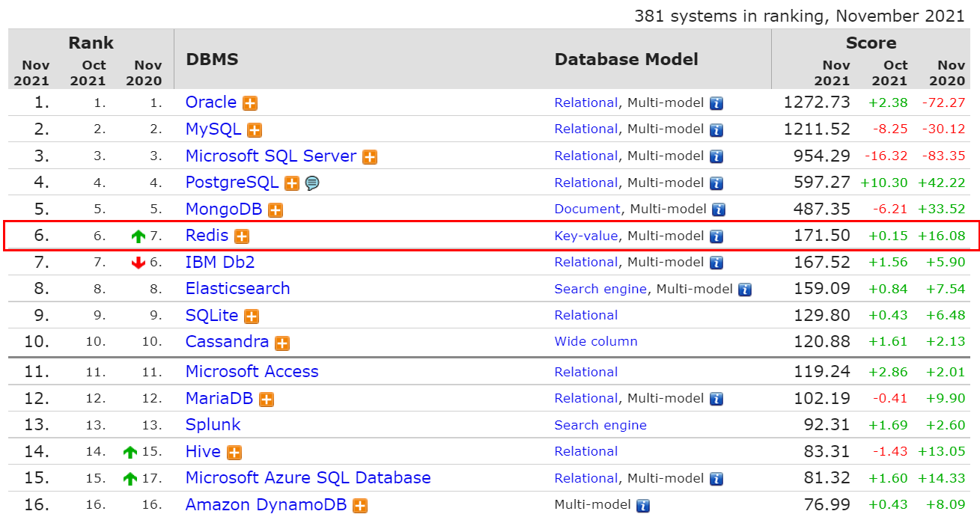Open the Redis link
Viewport: 980px width, 517px height.
(207, 236)
